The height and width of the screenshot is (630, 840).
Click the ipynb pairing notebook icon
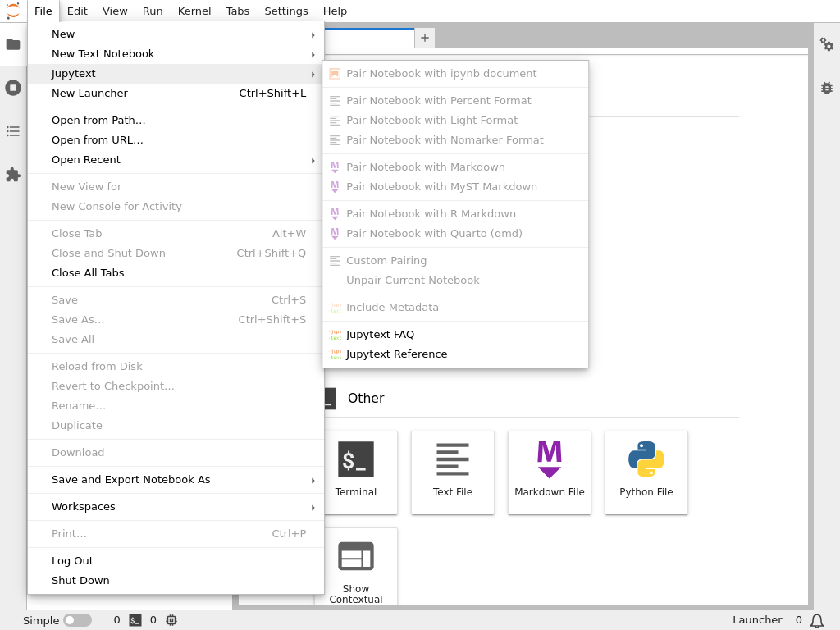point(335,73)
